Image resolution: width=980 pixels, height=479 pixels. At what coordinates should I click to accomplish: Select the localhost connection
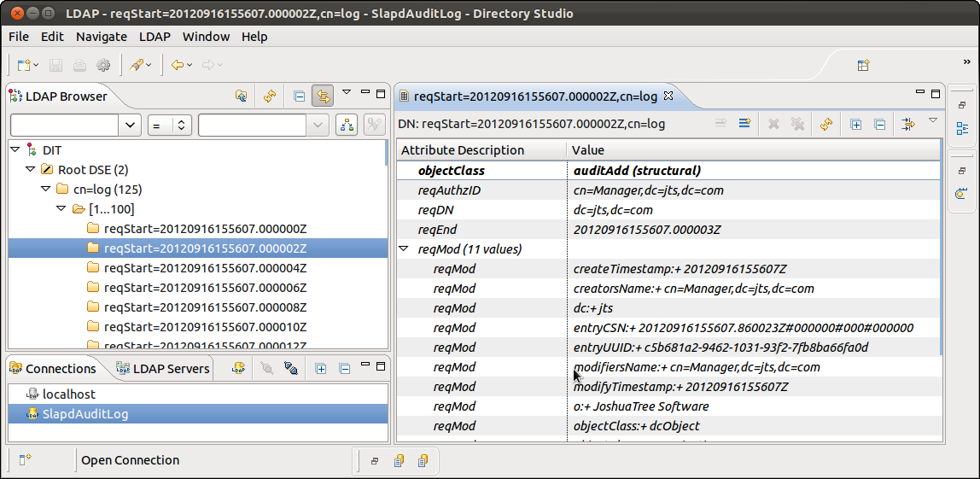point(68,394)
